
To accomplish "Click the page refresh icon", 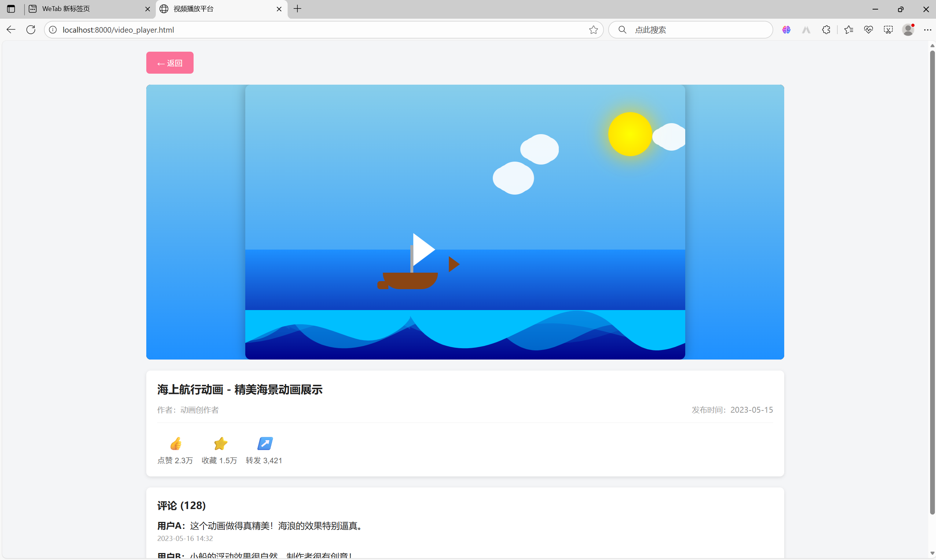I will tap(30, 29).
